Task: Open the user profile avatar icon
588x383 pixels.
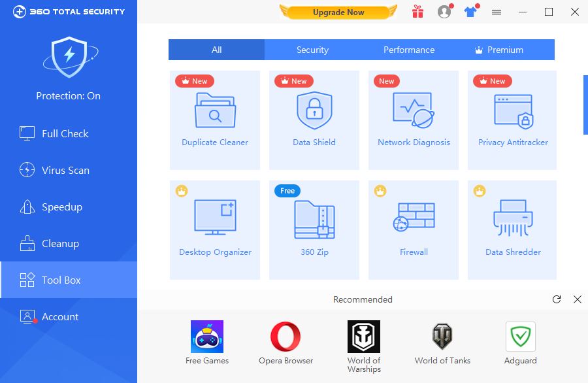Action: pyautogui.click(x=444, y=12)
